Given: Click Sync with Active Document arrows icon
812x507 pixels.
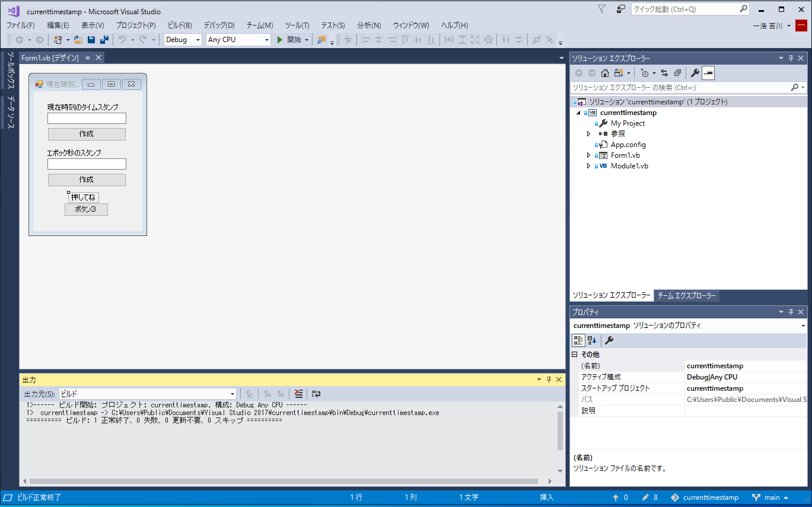Looking at the screenshot, I should pyautogui.click(x=664, y=73).
